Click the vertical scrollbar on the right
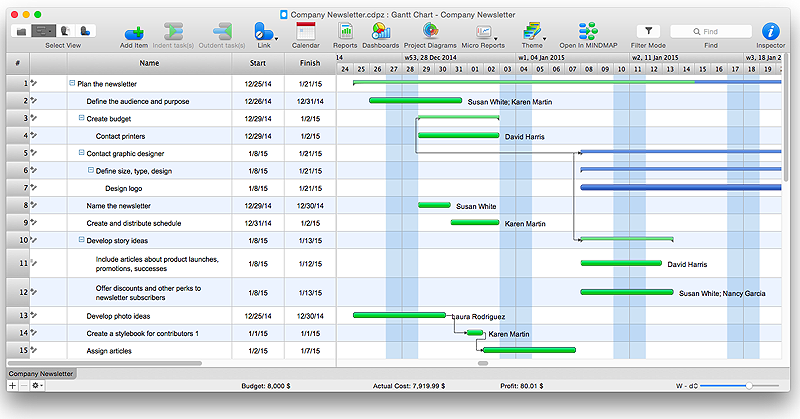 pos(786,115)
